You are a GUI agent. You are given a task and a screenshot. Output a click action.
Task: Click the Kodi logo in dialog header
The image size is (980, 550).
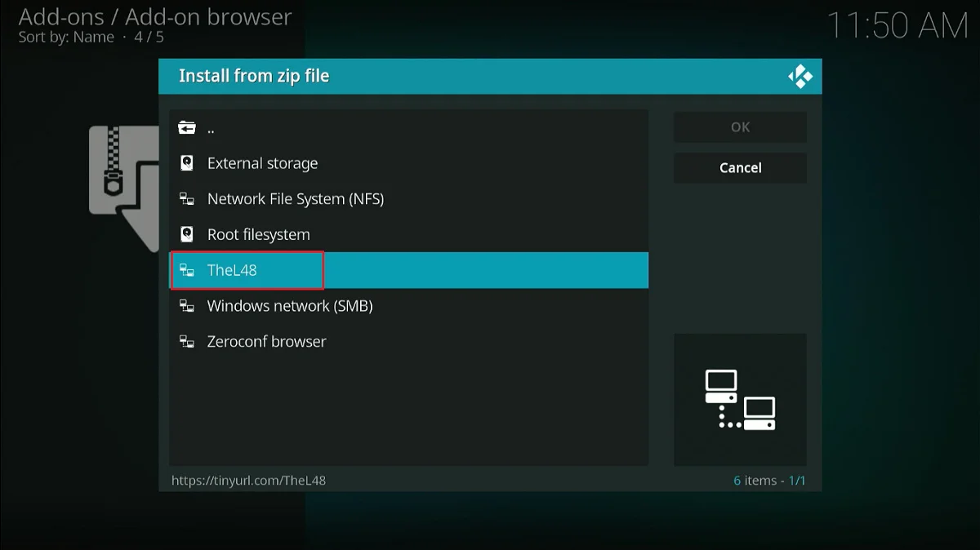[x=800, y=77]
